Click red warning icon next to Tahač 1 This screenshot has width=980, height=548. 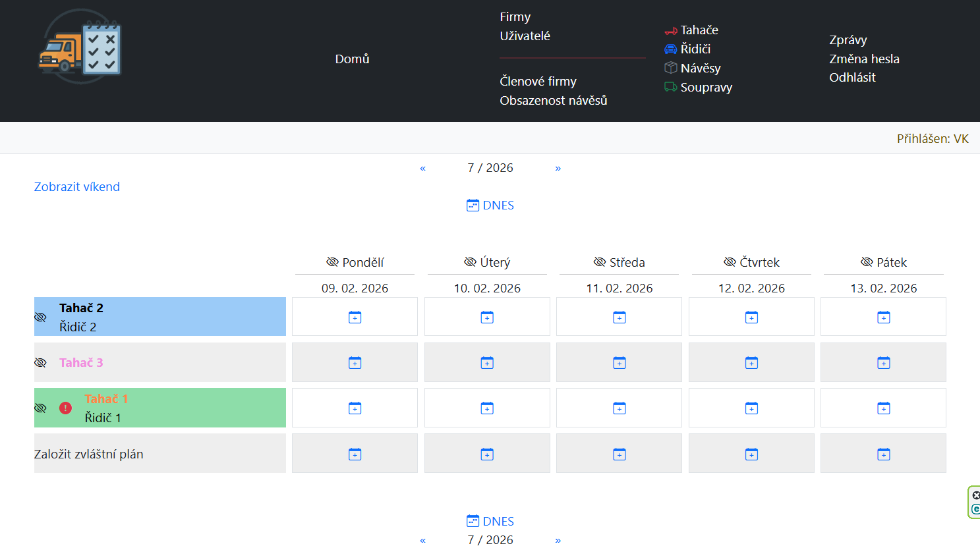(65, 408)
